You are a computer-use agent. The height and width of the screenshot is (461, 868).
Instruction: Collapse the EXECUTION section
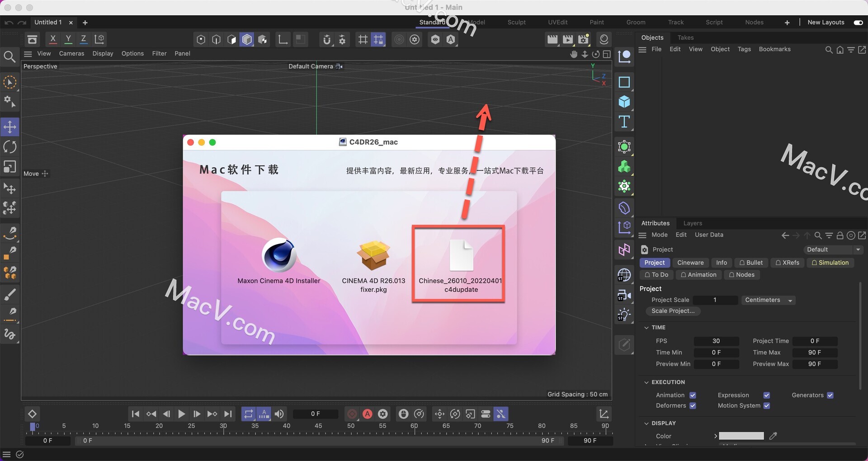click(x=646, y=382)
